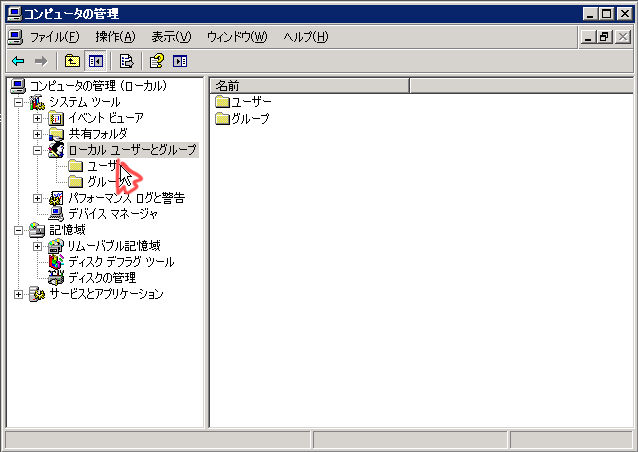The image size is (638, 452).
Task: Click the Forward arrow toolbar button
Action: (41, 61)
